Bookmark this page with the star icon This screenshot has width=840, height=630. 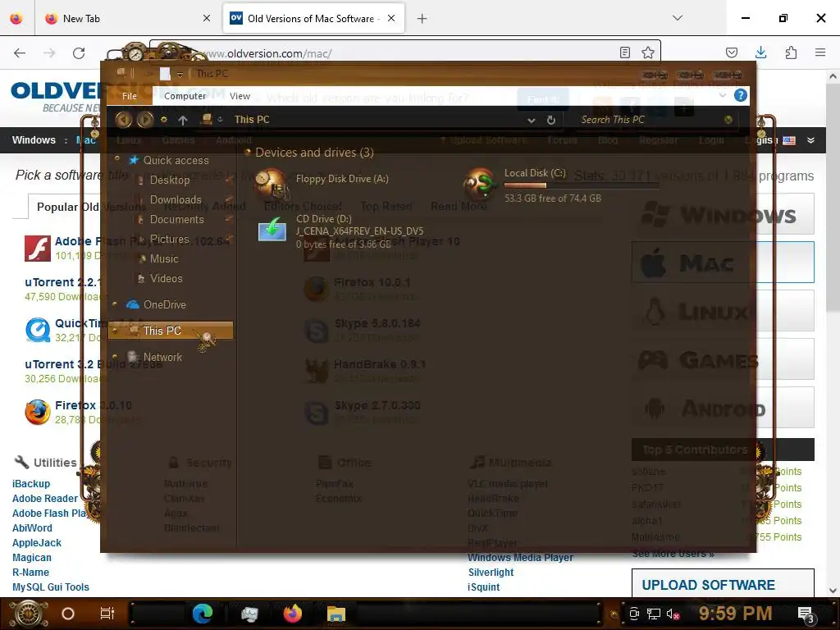point(648,52)
